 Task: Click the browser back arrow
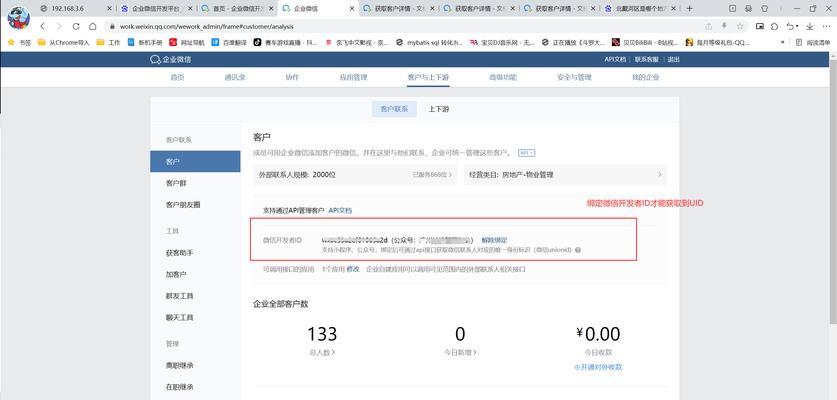[x=42, y=26]
